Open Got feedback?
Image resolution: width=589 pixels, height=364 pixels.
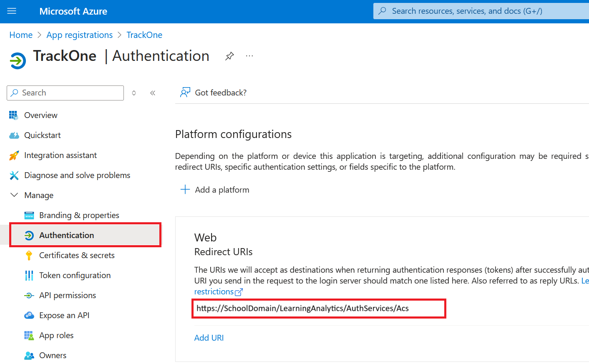pyautogui.click(x=221, y=93)
